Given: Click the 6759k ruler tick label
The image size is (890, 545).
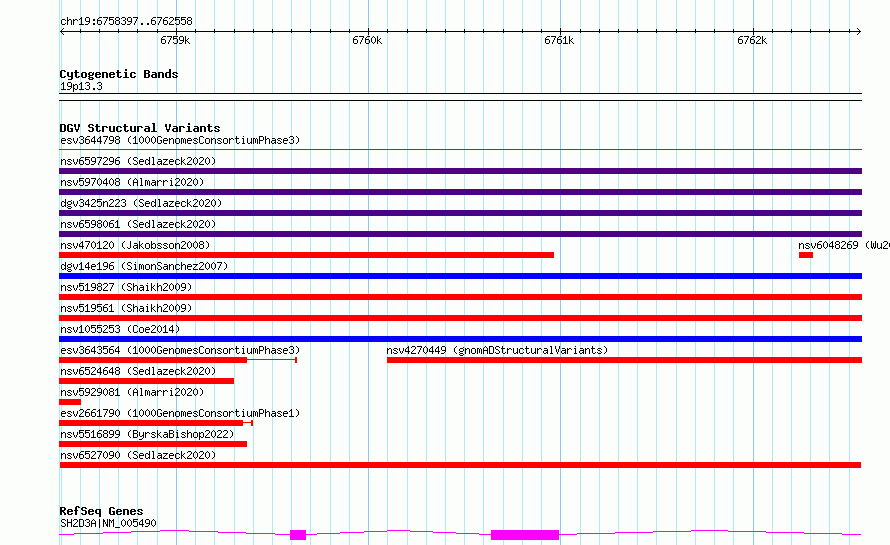Looking at the screenshot, I should point(175,40).
